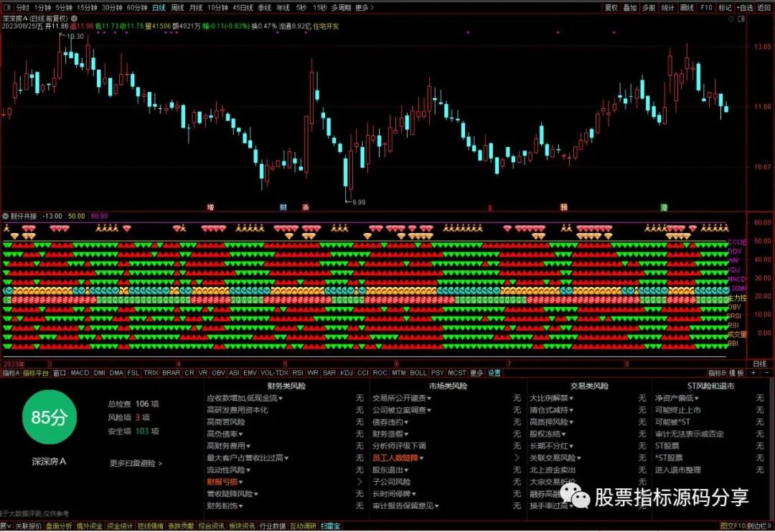Switch to the 分时 period
The width and height of the screenshot is (775, 532).
[23, 8]
